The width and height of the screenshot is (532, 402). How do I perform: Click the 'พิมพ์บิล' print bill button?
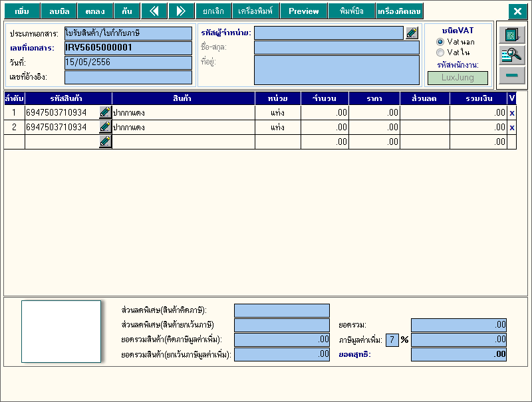pos(351,11)
